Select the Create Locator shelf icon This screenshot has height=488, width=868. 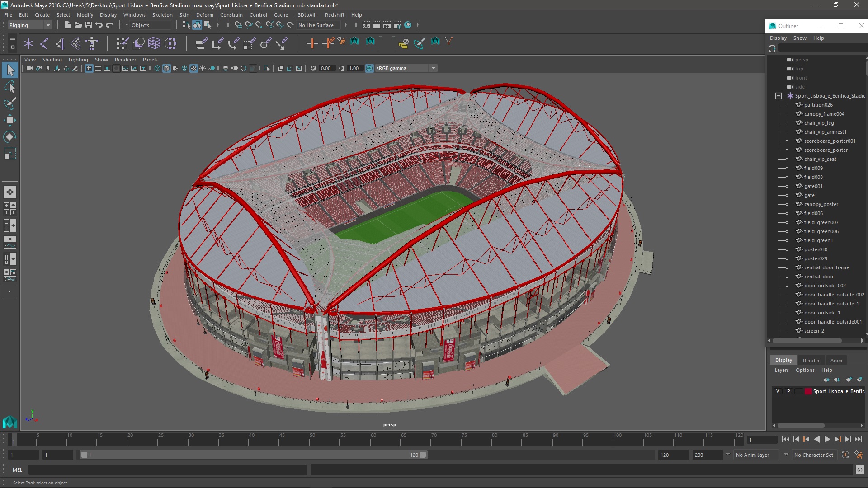pyautogui.click(x=28, y=43)
